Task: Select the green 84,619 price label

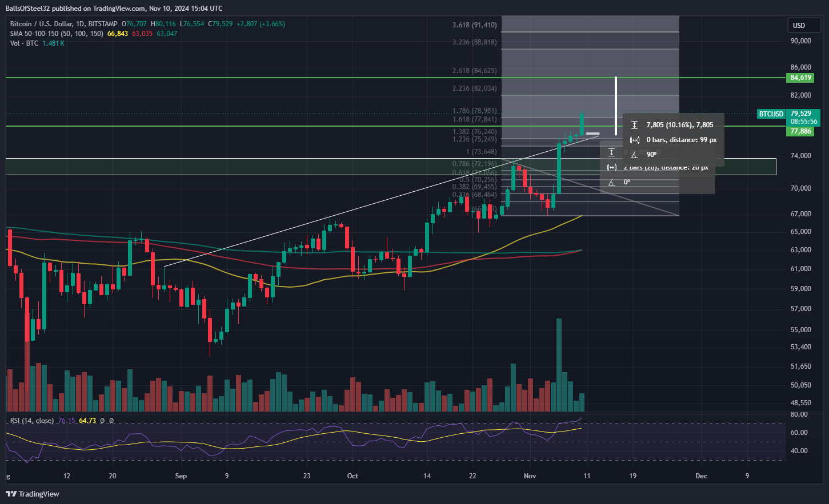Action: click(x=801, y=78)
